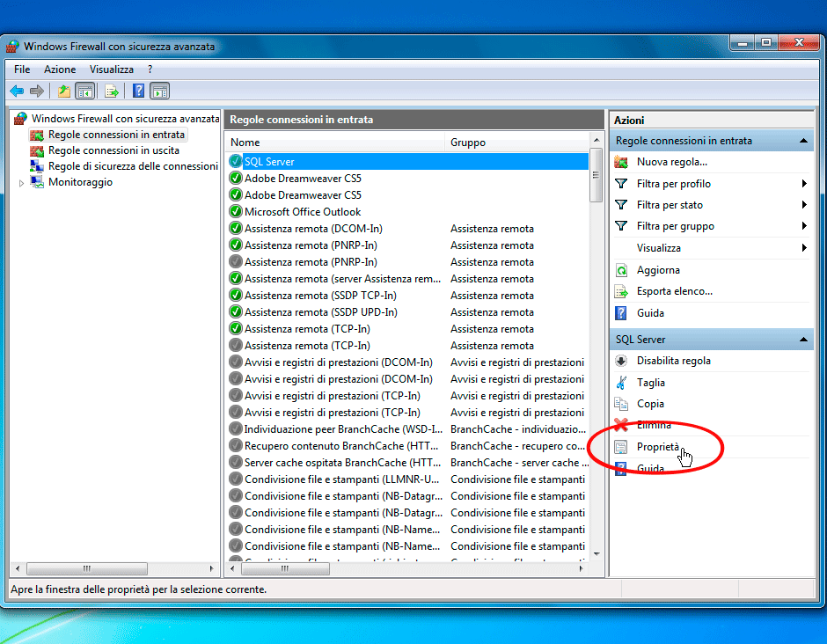Viewport: 827px width, 644px height.
Task: Open the Filtra per stato submenu arrow
Action: [804, 205]
